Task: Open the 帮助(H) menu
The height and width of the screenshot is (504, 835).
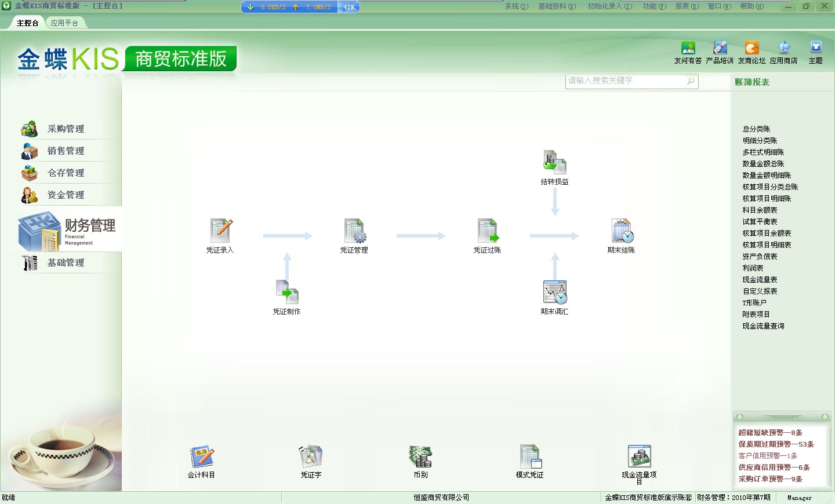Action: (752, 6)
